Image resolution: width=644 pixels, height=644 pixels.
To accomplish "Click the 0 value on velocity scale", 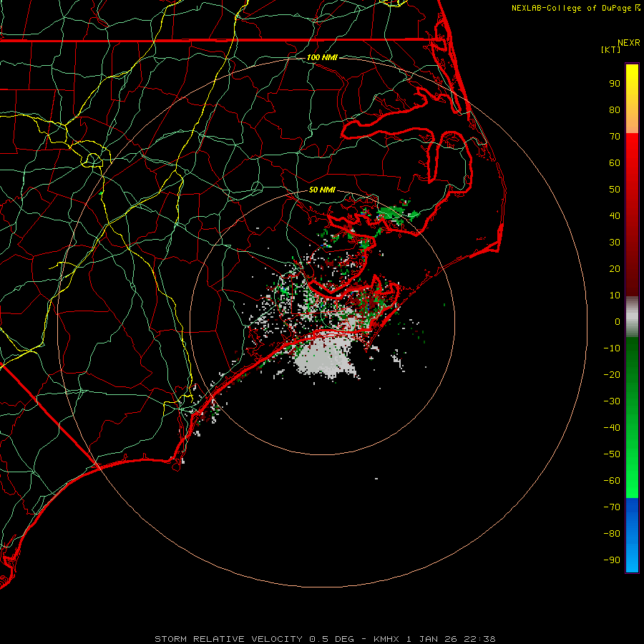I will pos(618,321).
